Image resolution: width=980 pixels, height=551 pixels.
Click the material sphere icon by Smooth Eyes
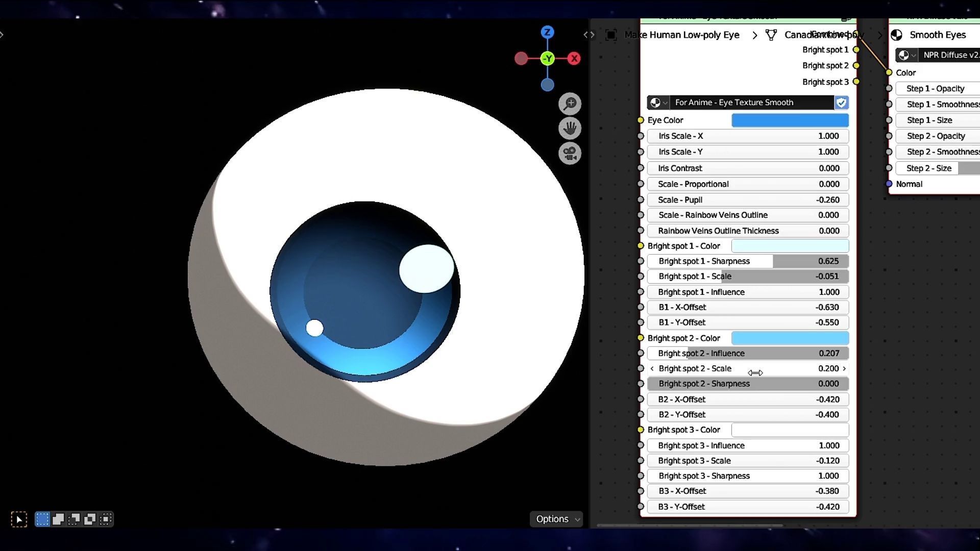click(896, 35)
